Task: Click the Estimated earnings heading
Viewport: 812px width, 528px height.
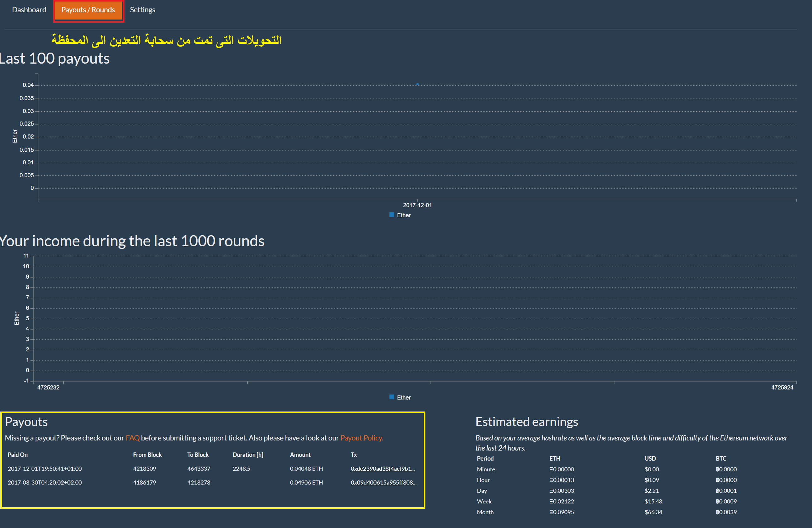Action: pyautogui.click(x=527, y=422)
